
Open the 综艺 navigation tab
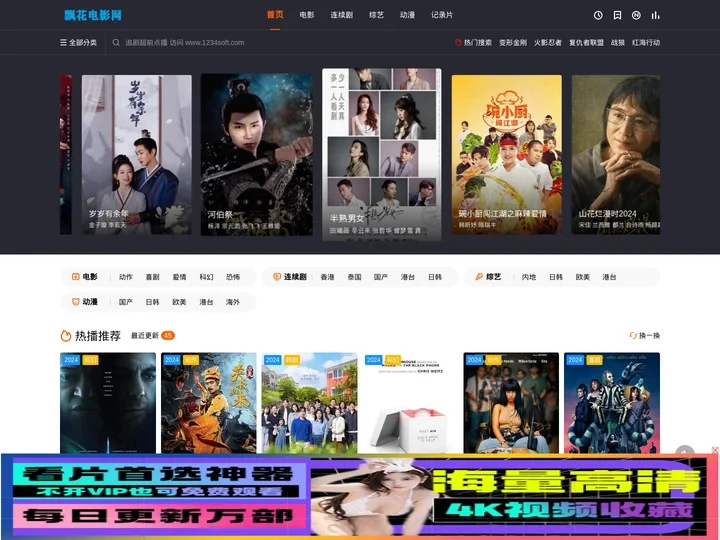[x=377, y=15]
